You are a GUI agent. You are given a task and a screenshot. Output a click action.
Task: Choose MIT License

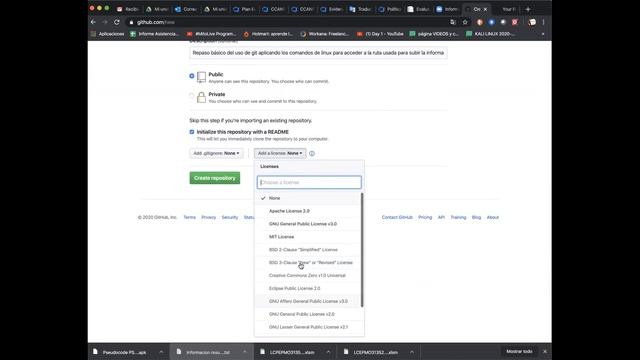[308, 237]
